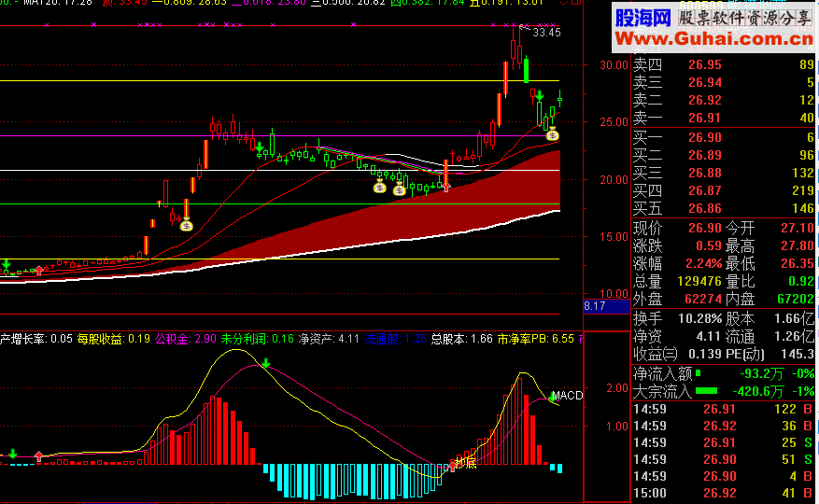Select the 14:59 sell tick with volume 51

(723, 459)
